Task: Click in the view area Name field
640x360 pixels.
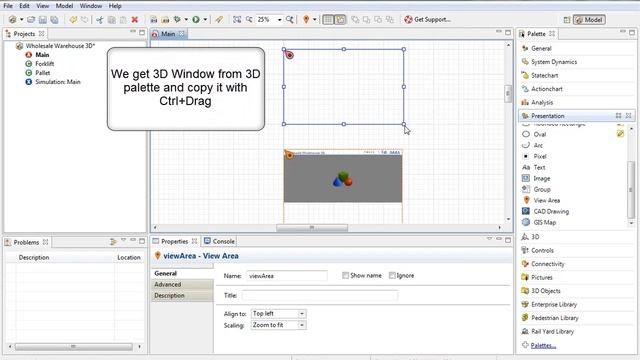Action: click(287, 276)
